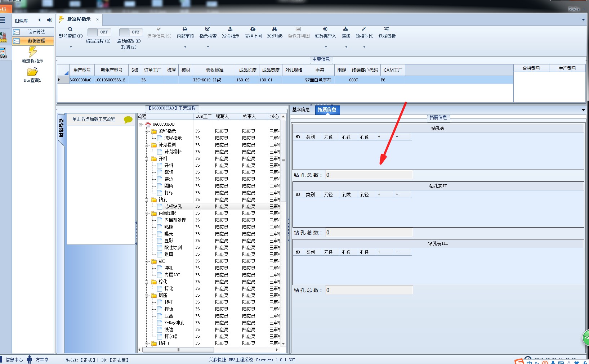
Task: Click the MI数据导入 import icon
Action: [325, 29]
